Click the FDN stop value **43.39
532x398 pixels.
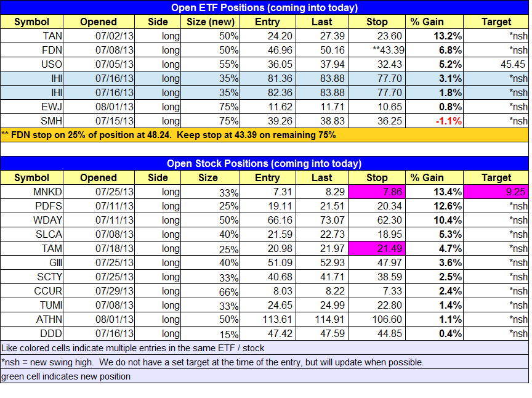click(377, 50)
